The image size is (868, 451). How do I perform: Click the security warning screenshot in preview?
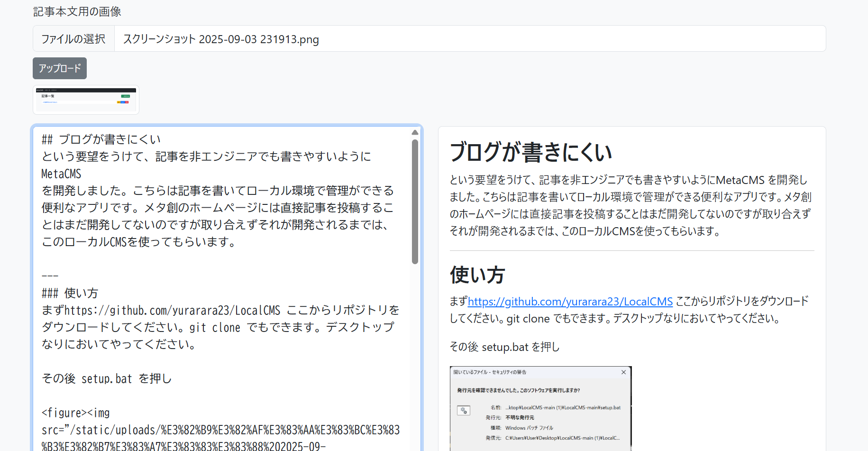pos(540,408)
